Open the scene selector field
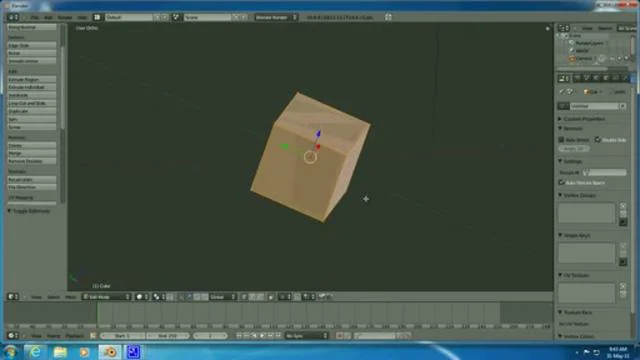Image resolution: width=640 pixels, height=360 pixels. pyautogui.click(x=207, y=17)
